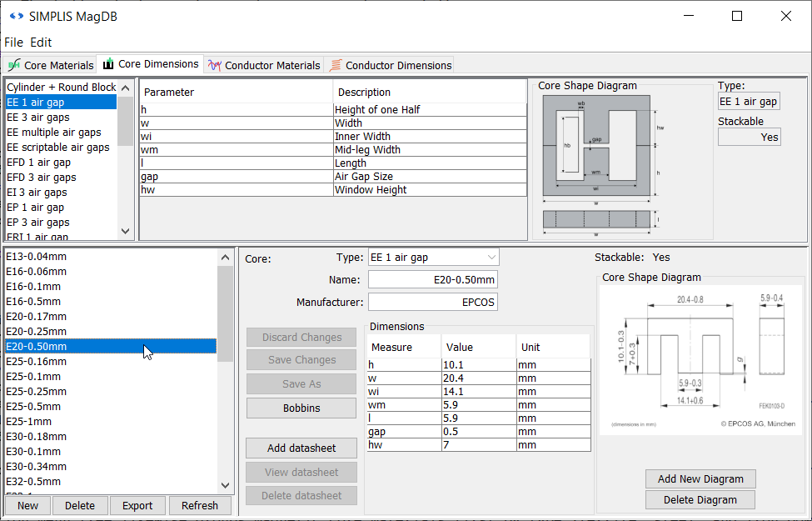Open the Type dropdown for core

433,258
